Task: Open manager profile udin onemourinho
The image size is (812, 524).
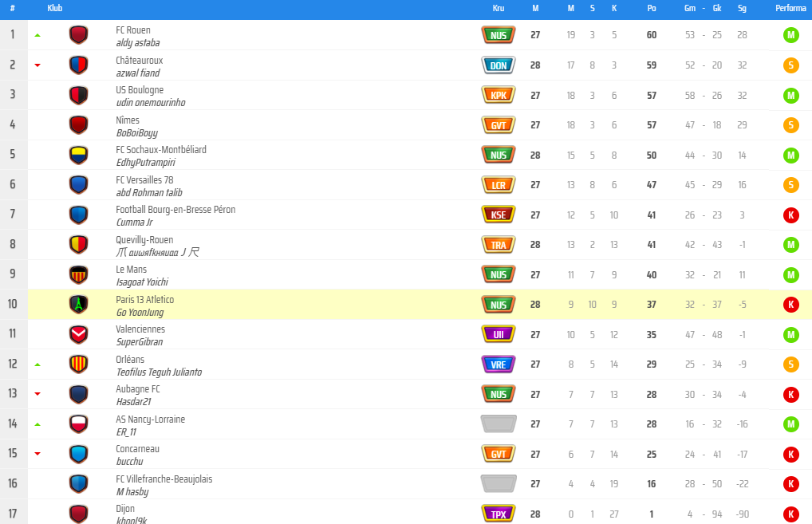Action: (151, 103)
